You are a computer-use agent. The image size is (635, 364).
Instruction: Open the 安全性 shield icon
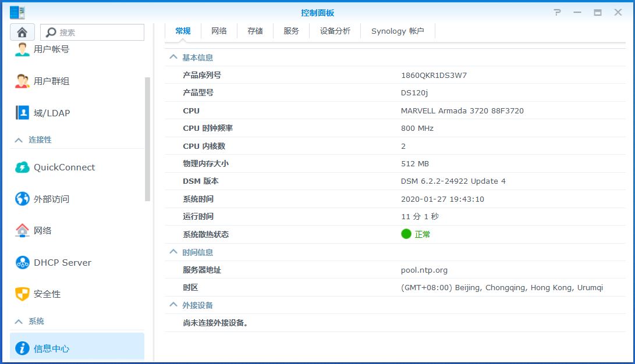click(22, 294)
